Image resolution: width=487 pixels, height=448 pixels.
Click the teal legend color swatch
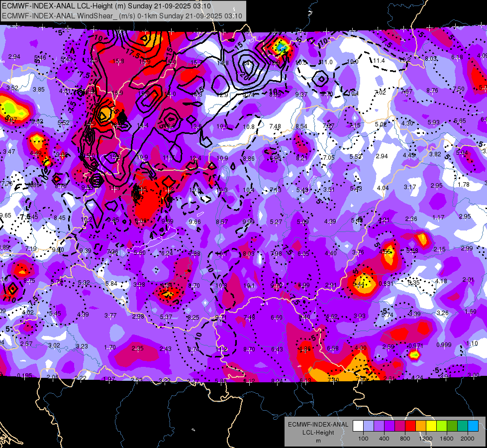click(463, 426)
